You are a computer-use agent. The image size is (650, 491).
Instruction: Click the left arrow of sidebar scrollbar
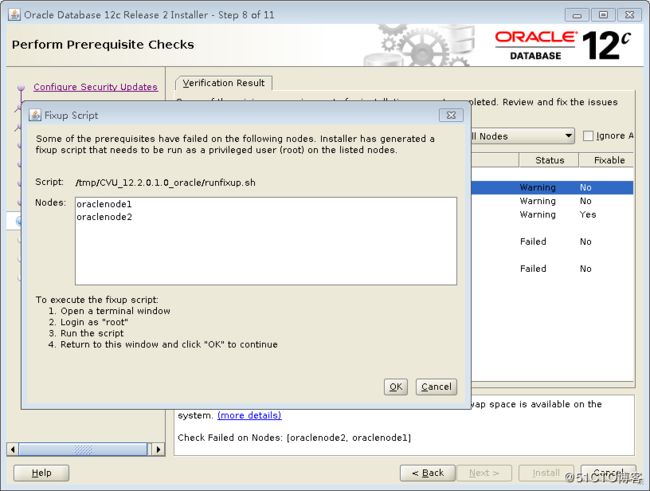click(12, 449)
